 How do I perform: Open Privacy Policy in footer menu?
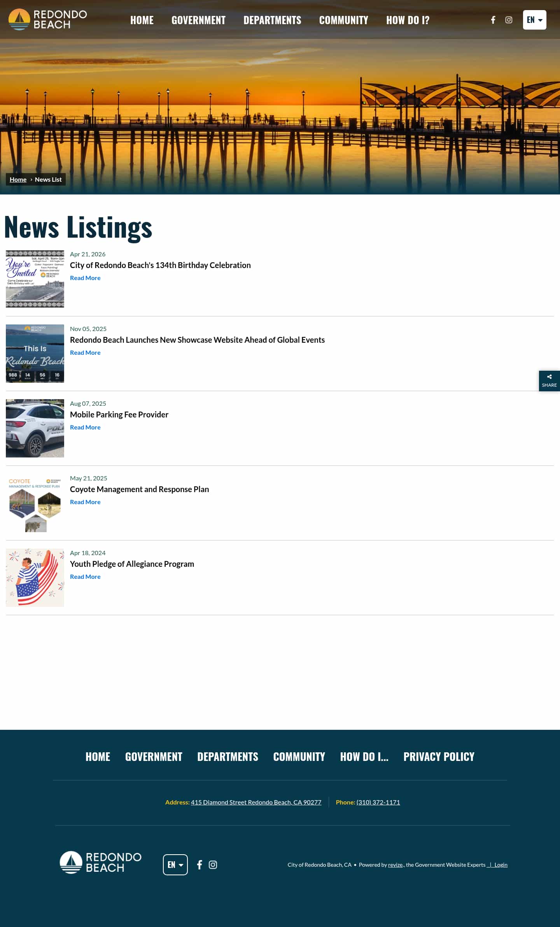(x=439, y=757)
